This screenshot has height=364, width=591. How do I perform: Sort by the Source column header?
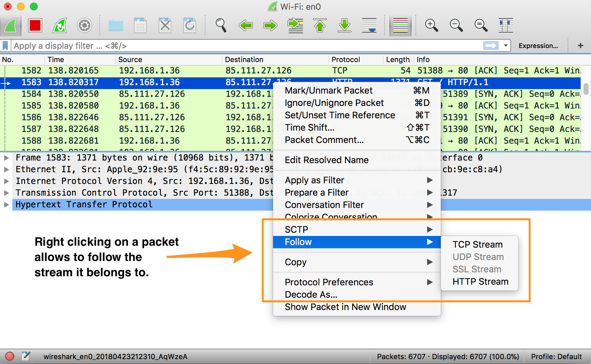pyautogui.click(x=169, y=59)
